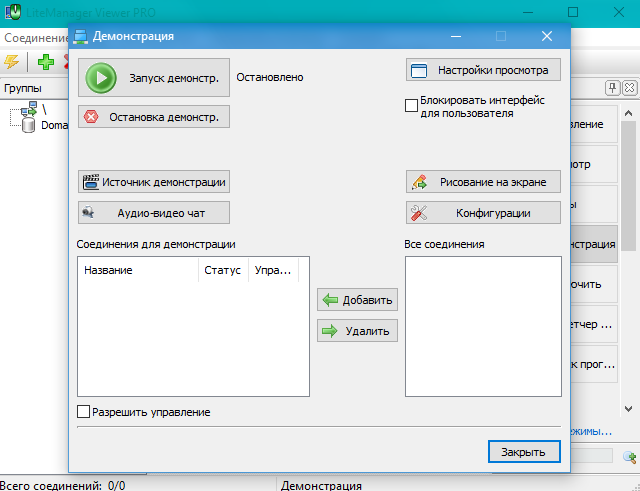The height and width of the screenshot is (491, 640).
Task: Open Источник демонстрации source selection
Action: coord(154,182)
